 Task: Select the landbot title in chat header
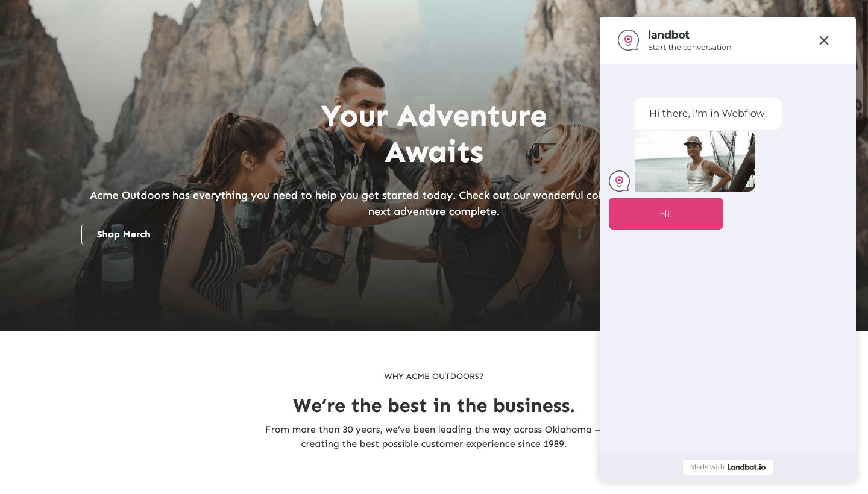click(x=668, y=35)
